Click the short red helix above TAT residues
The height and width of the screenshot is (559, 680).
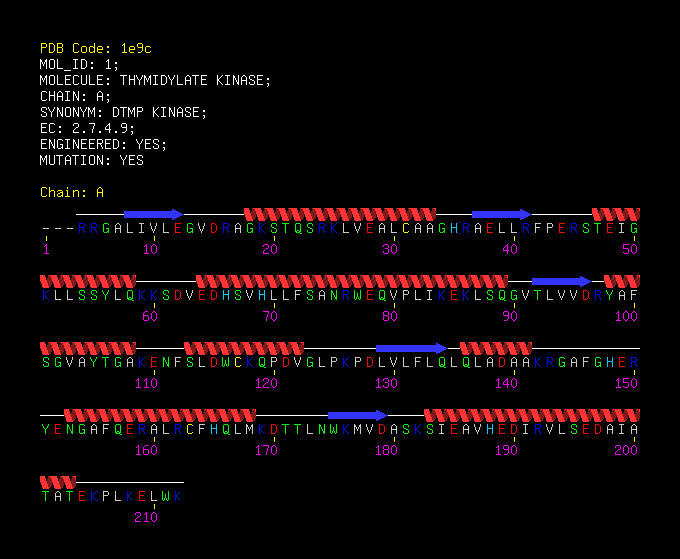58,482
